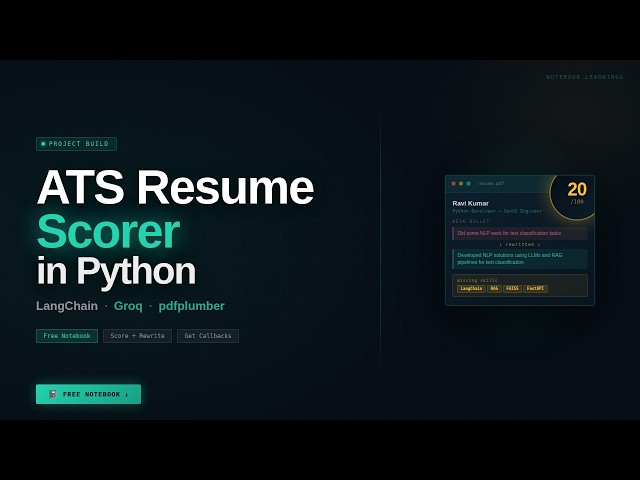Viewport: 640px width, 480px height.
Task: Click the missing skills label
Action: click(477, 280)
